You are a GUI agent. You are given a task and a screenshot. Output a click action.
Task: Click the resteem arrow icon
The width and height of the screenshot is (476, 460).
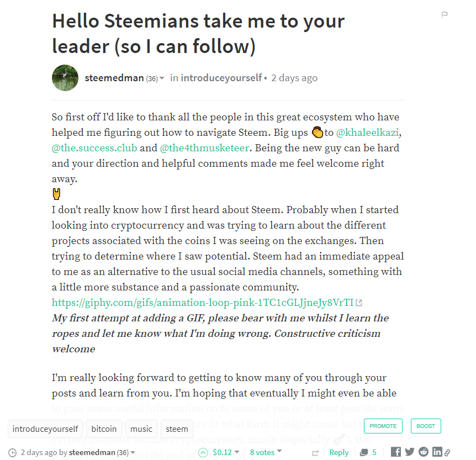pos(315,453)
